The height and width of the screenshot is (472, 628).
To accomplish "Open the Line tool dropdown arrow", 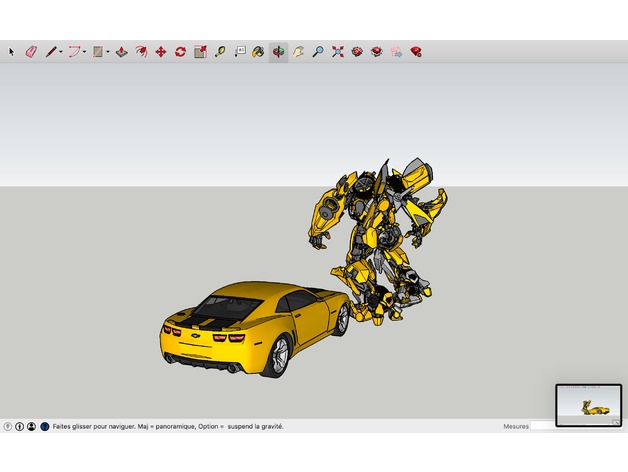I will click(x=61, y=52).
